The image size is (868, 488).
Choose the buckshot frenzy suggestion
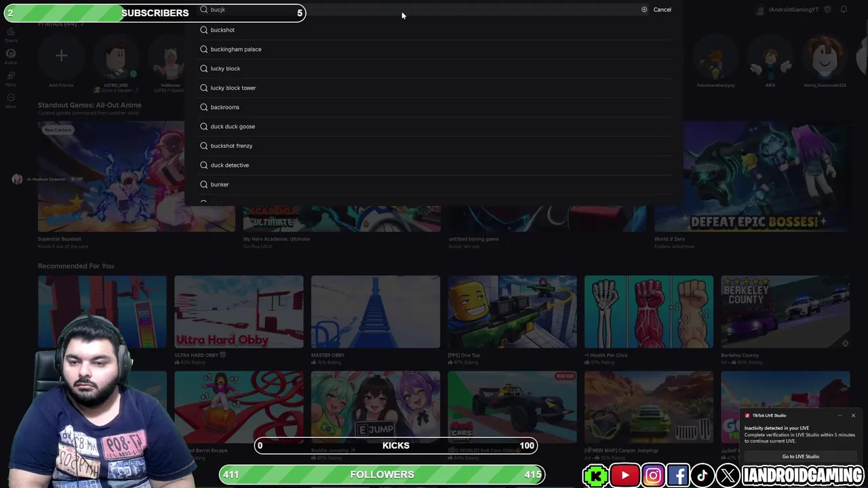point(434,146)
